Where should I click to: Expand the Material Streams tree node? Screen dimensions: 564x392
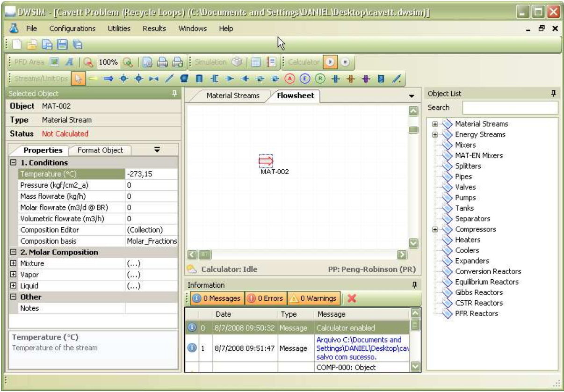click(x=435, y=124)
